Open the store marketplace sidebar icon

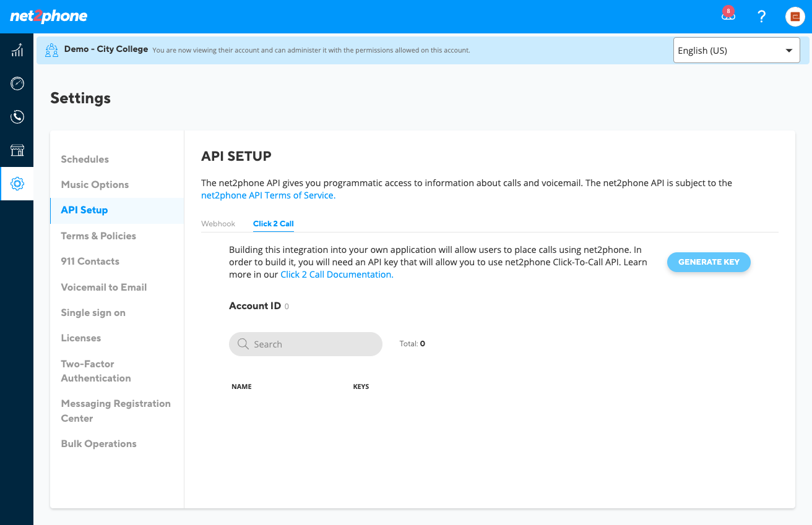(17, 150)
